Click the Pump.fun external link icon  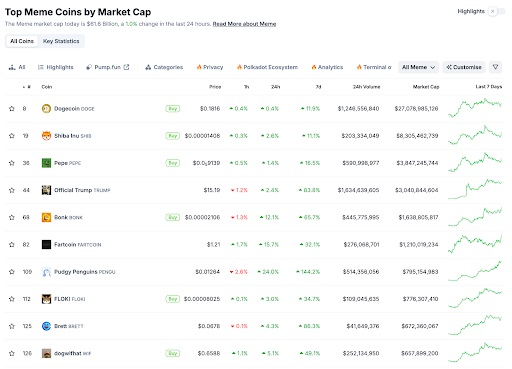[126, 67]
